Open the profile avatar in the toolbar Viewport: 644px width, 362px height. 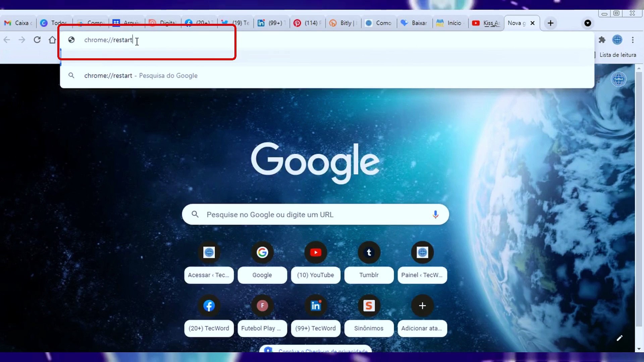tap(617, 40)
